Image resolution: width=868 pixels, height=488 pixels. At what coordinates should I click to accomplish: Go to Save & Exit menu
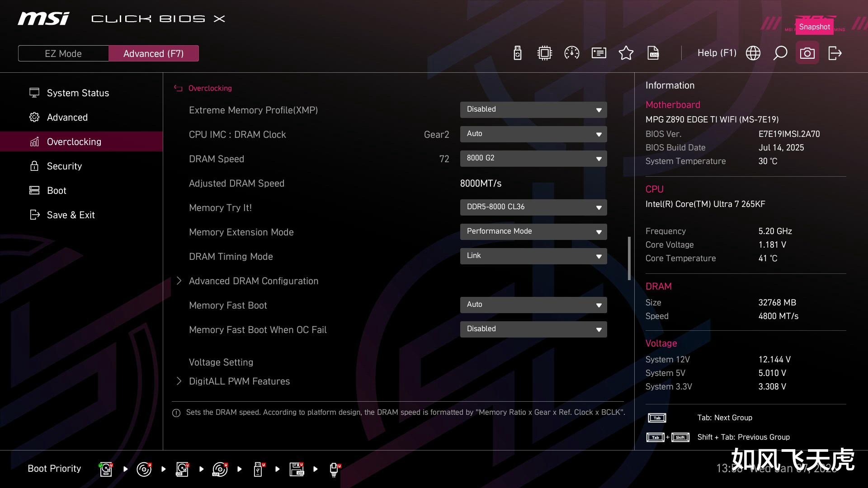tap(71, 215)
